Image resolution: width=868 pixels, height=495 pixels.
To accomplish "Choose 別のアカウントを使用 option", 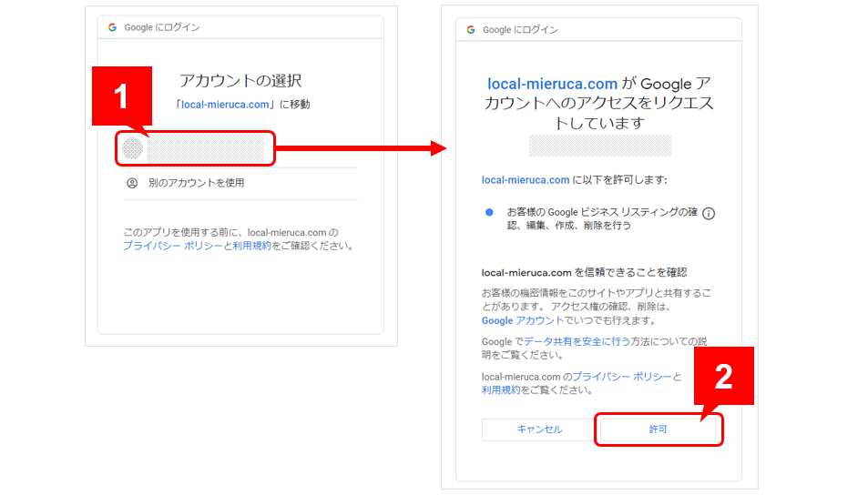I will [x=196, y=183].
